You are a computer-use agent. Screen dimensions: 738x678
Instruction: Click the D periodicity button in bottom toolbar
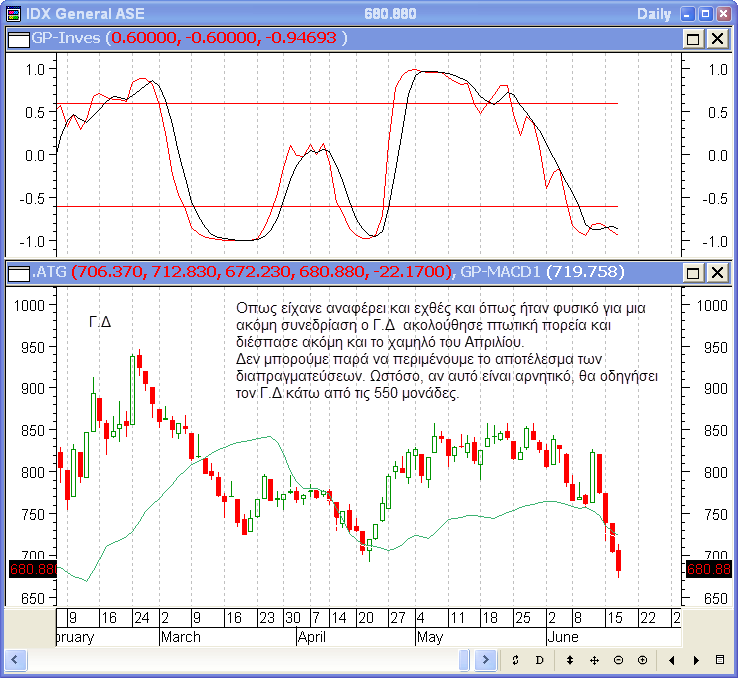point(539,660)
